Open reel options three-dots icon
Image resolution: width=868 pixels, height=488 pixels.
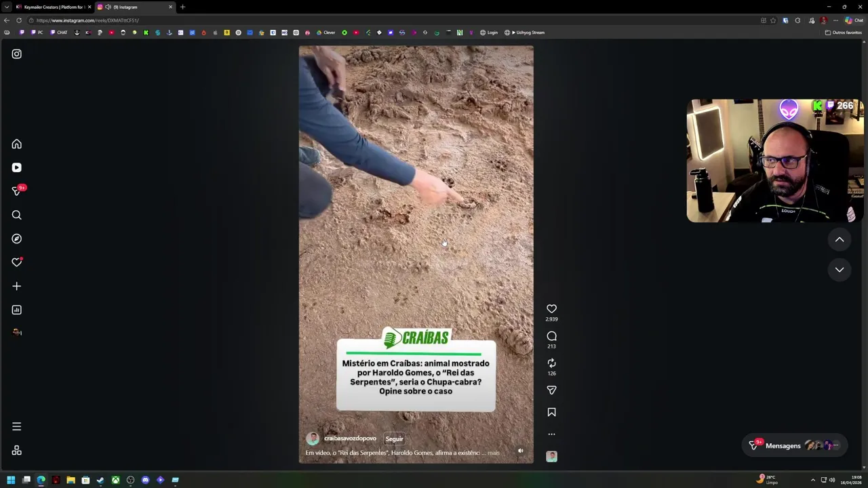(551, 434)
